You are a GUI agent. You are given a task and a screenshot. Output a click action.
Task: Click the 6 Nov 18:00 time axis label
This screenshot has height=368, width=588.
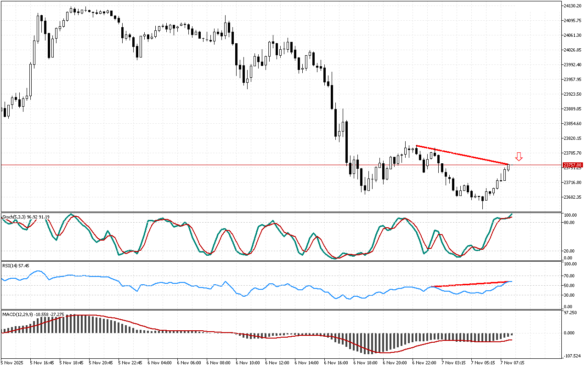point(365,363)
